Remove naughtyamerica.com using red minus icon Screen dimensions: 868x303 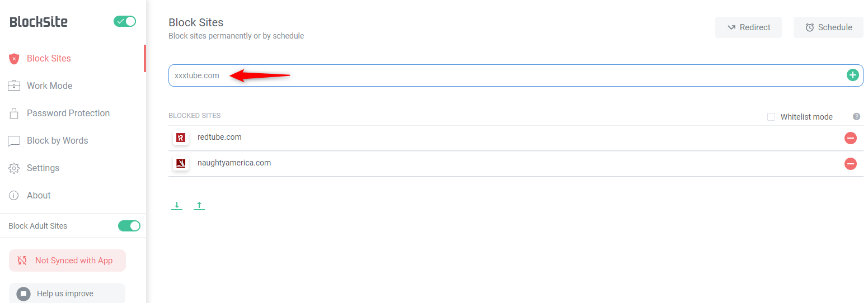point(851,163)
